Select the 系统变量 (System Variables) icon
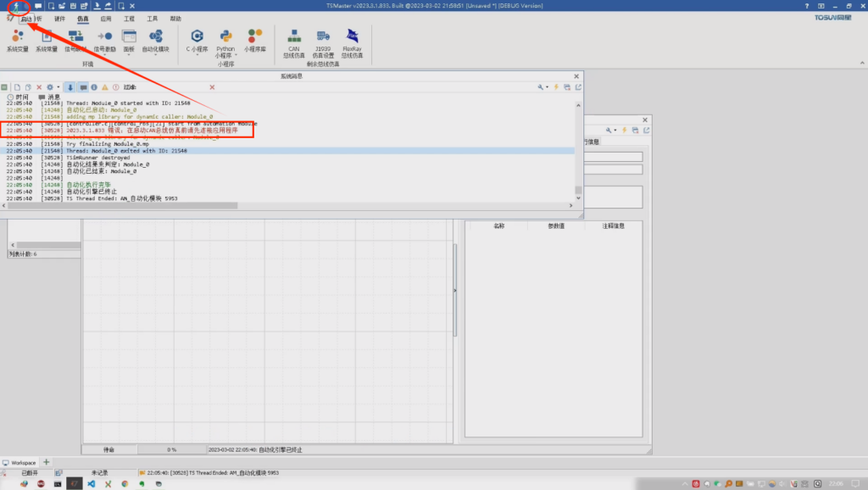This screenshot has height=490, width=868. click(17, 38)
